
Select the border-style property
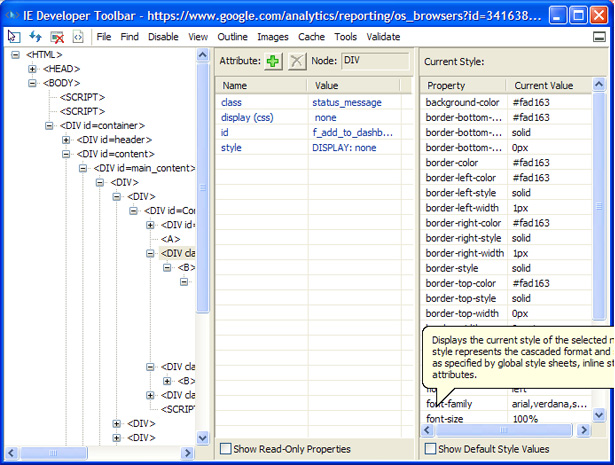pyautogui.click(x=452, y=269)
